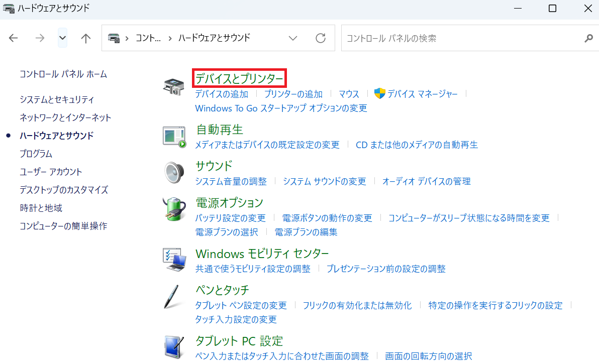
Task: Click システム サウンドの変更 link
Action: tap(325, 181)
